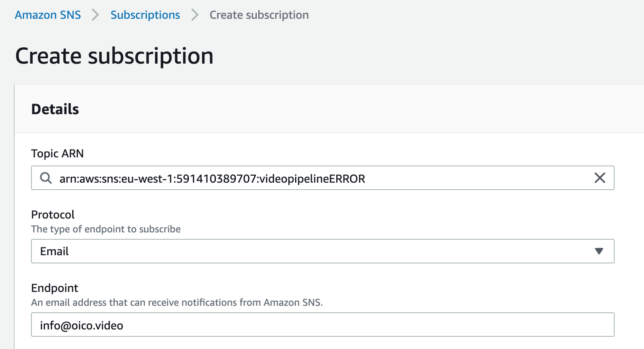Click the large Create subscription page heading
Screen dimensions: 644x349
[114, 56]
